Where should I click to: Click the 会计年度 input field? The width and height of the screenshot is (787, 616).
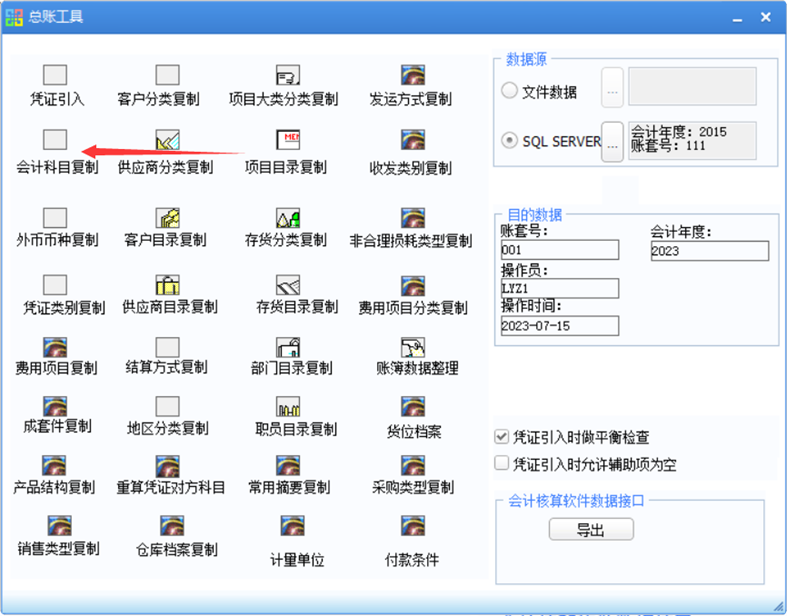pyautogui.click(x=710, y=251)
